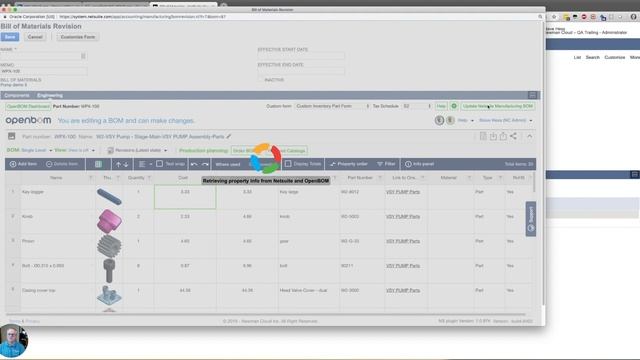Open the Revisions (Latest state) dropdown

point(141,150)
